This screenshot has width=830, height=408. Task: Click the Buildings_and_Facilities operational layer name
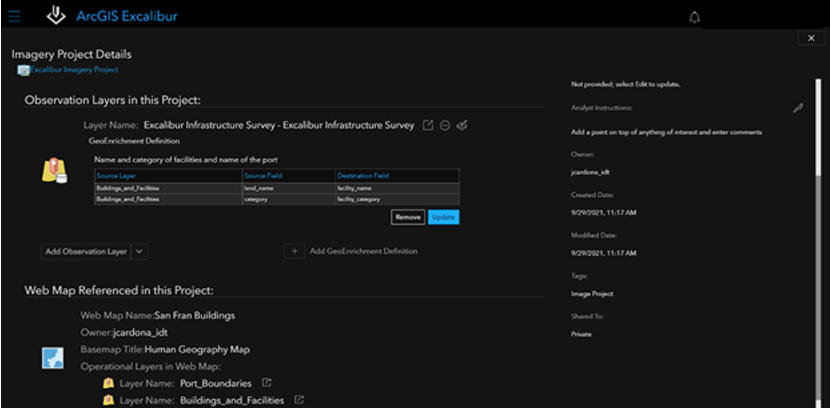[232, 401]
